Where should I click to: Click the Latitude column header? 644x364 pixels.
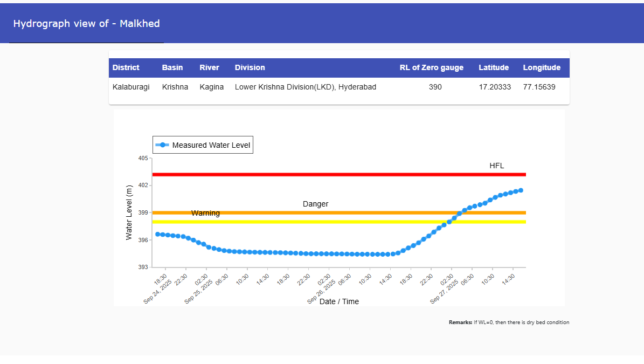[x=494, y=68]
